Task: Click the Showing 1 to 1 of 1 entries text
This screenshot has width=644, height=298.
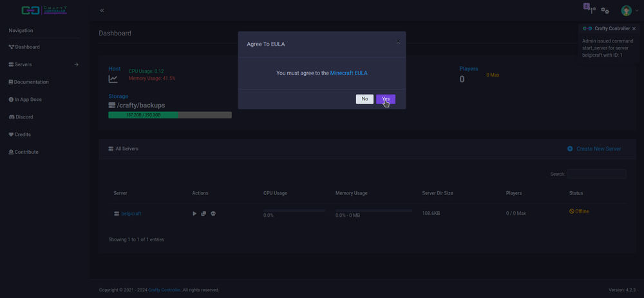Action: pyautogui.click(x=137, y=239)
